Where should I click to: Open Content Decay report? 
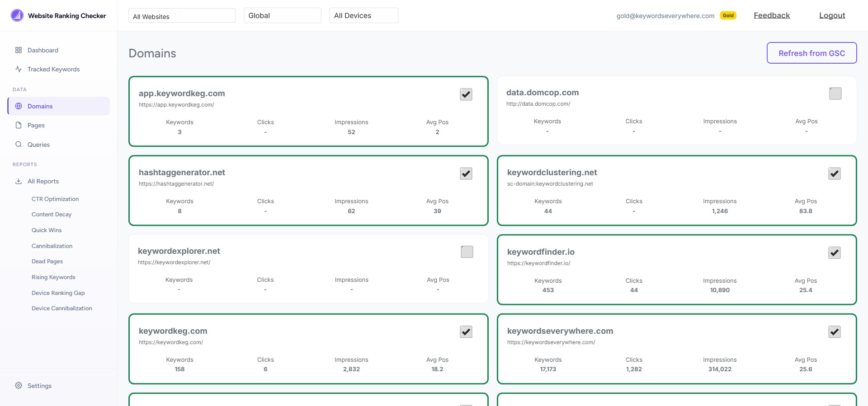[52, 215]
